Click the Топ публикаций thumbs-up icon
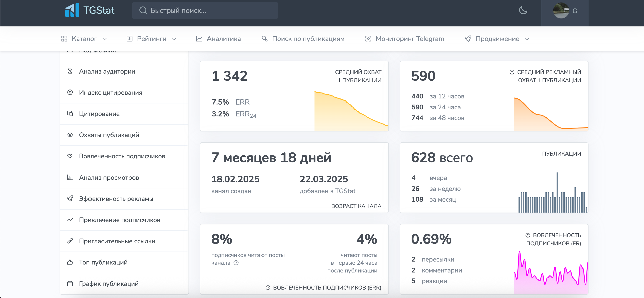644x298 pixels. [70, 262]
